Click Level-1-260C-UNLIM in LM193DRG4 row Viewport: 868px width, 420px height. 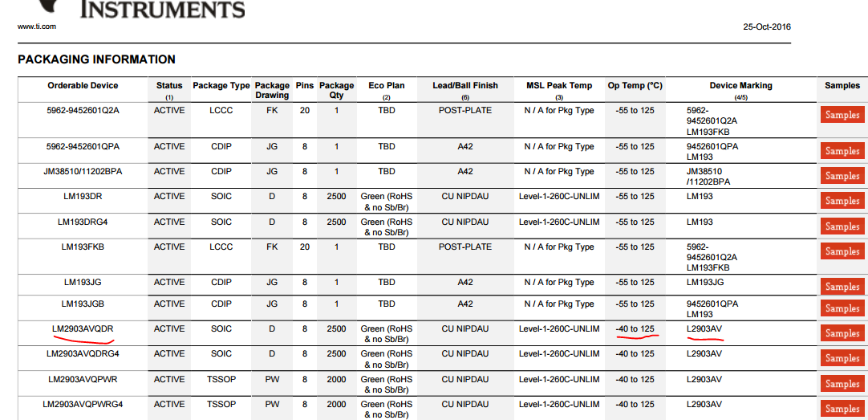pos(559,222)
